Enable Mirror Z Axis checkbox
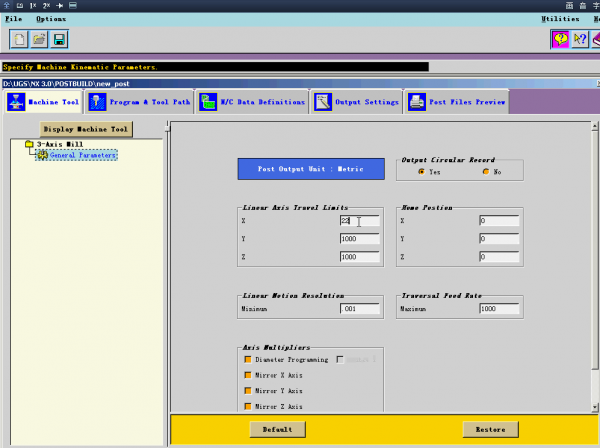The height and width of the screenshot is (448, 600). click(248, 406)
